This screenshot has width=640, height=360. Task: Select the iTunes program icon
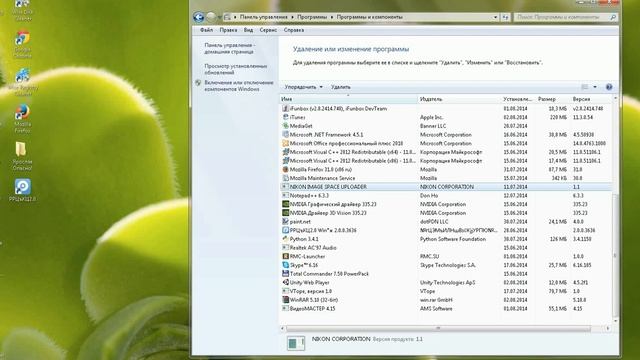(285, 117)
